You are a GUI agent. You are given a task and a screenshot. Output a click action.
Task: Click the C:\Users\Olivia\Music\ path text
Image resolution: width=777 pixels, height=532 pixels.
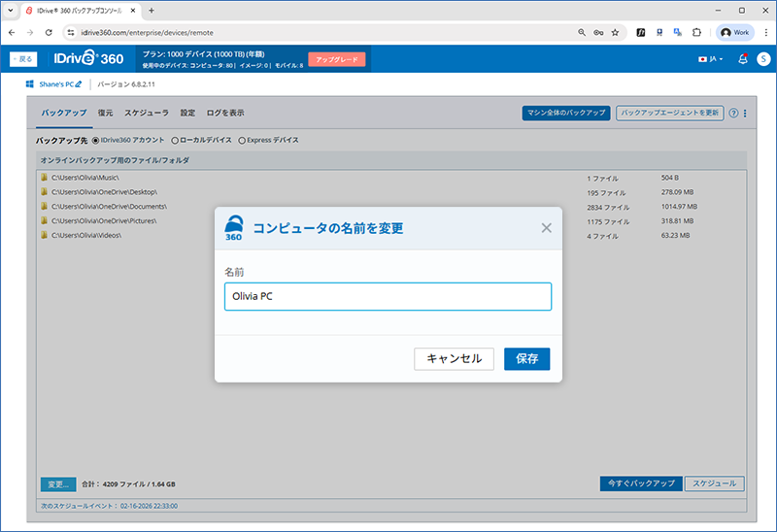tap(85, 178)
